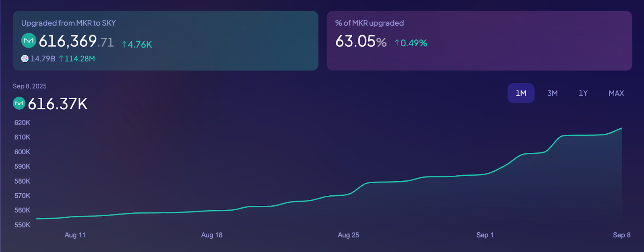Click the 616,369.71 total value
Screen dimensions: 644x252
[76, 41]
